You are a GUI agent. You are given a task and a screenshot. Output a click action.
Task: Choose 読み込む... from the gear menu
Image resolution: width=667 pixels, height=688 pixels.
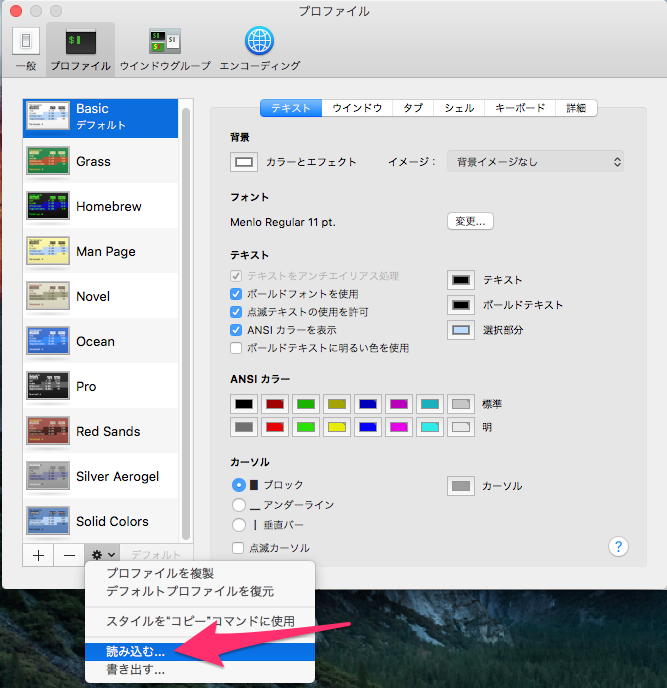pyautogui.click(x=200, y=652)
